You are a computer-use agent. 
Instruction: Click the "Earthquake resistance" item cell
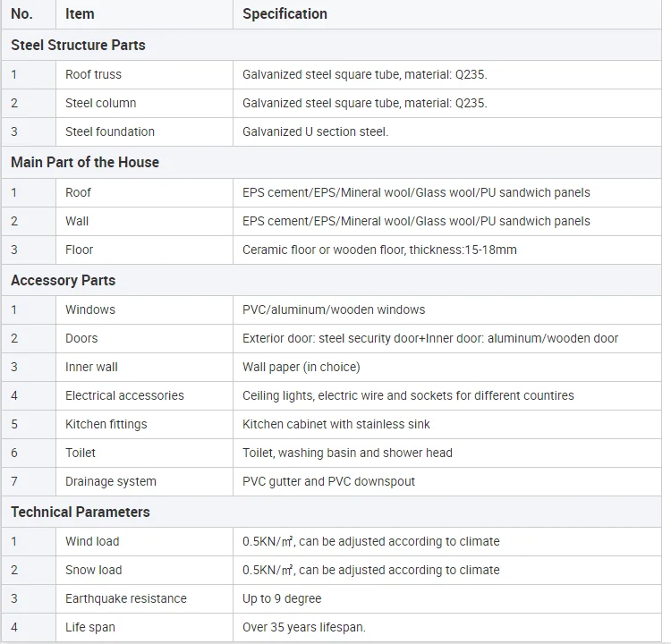(x=126, y=598)
